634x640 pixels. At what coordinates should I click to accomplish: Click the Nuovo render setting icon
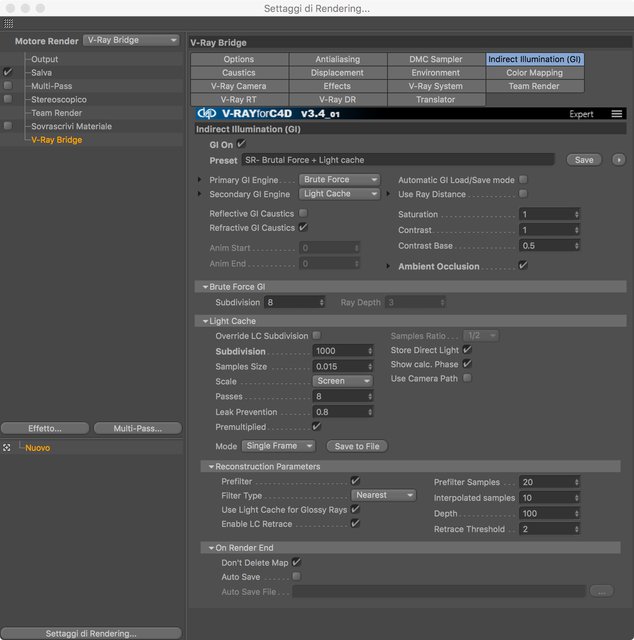click(7, 448)
